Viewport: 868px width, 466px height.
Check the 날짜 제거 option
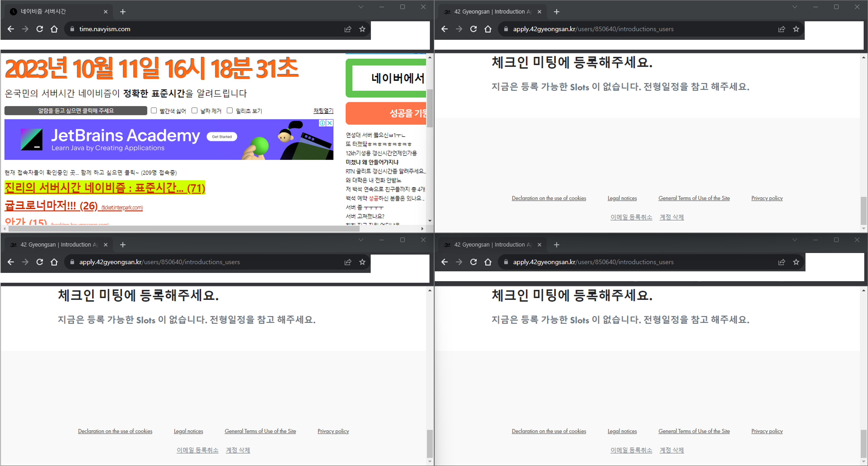[x=194, y=110]
